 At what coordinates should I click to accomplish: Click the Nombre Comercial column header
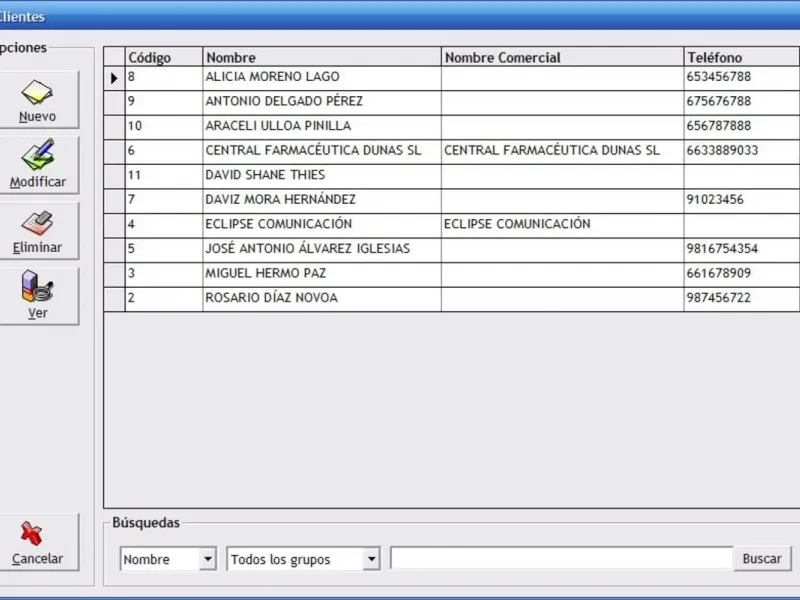pyautogui.click(x=562, y=57)
